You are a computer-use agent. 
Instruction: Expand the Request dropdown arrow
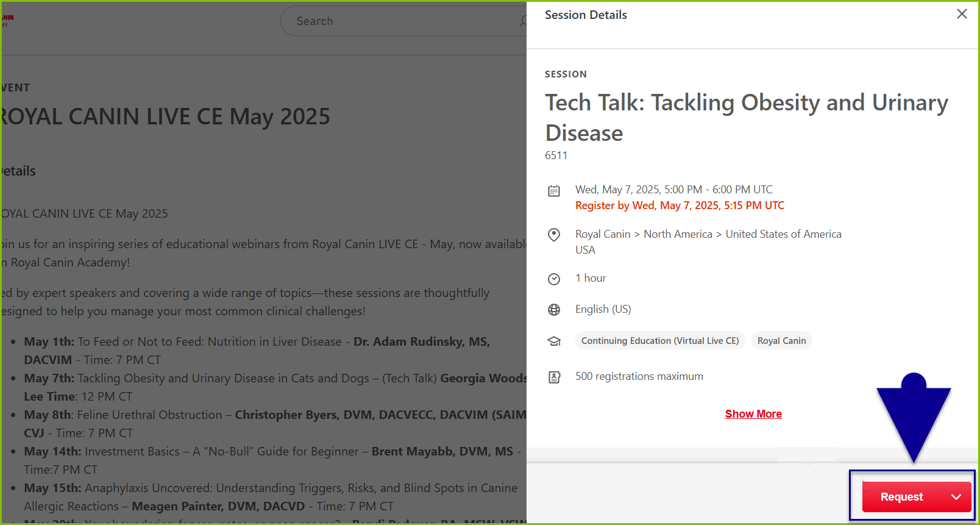(957, 497)
